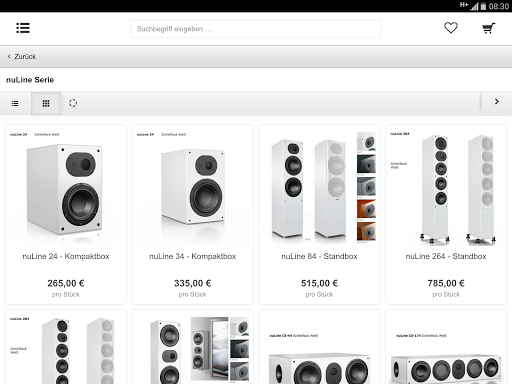Go back using Zurück chevron
This screenshot has width=512, height=384.
[22, 57]
